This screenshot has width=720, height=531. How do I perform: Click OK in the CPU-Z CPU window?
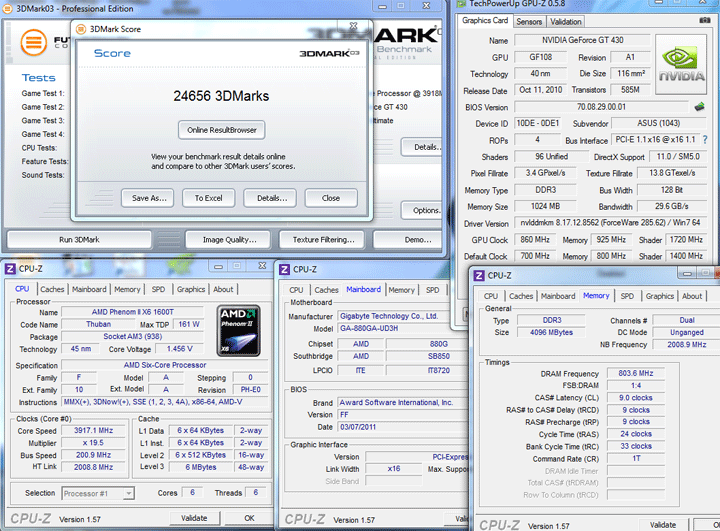pos(249,518)
